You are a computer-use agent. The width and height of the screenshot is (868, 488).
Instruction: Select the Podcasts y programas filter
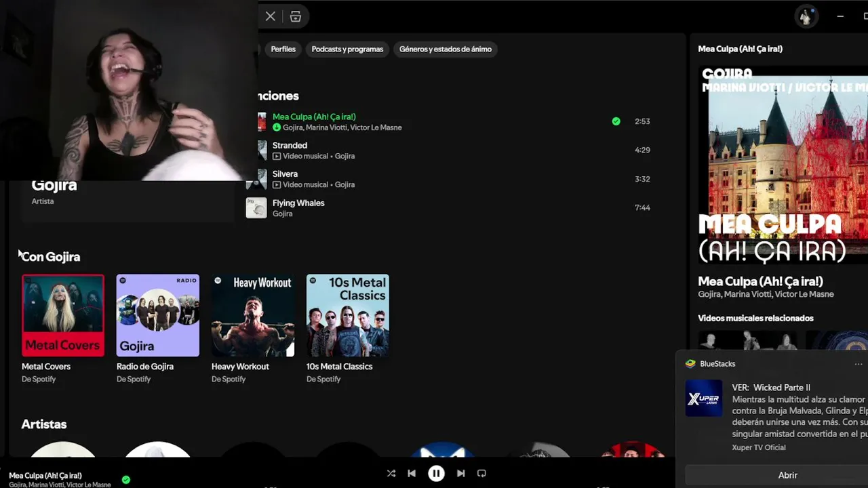pos(347,49)
